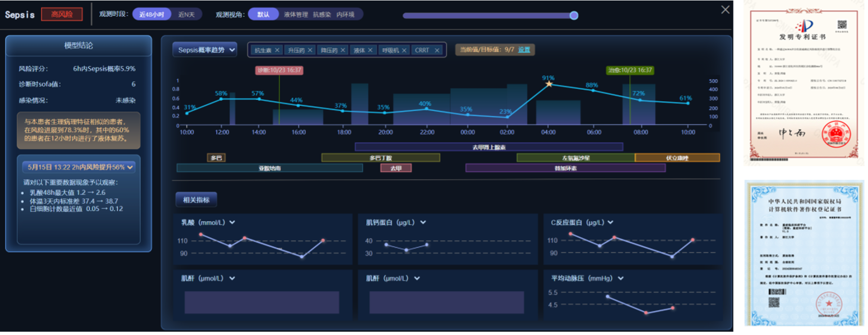Click the 相关指标 button

click(x=196, y=200)
